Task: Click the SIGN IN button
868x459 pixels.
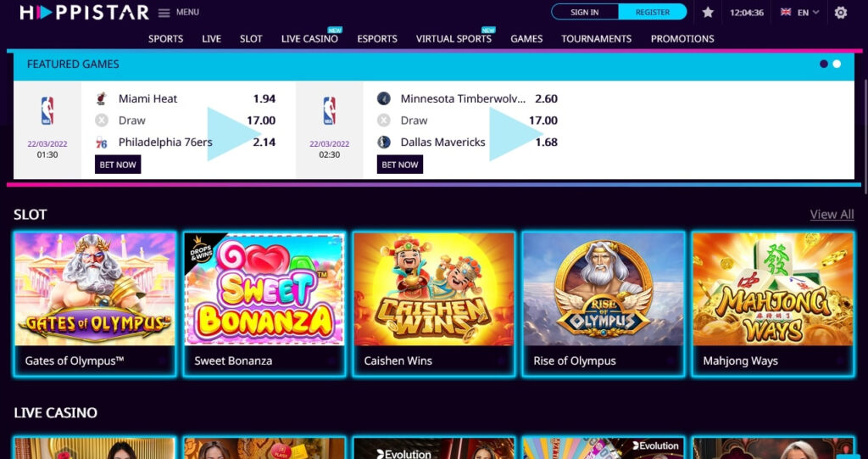Action: (585, 12)
